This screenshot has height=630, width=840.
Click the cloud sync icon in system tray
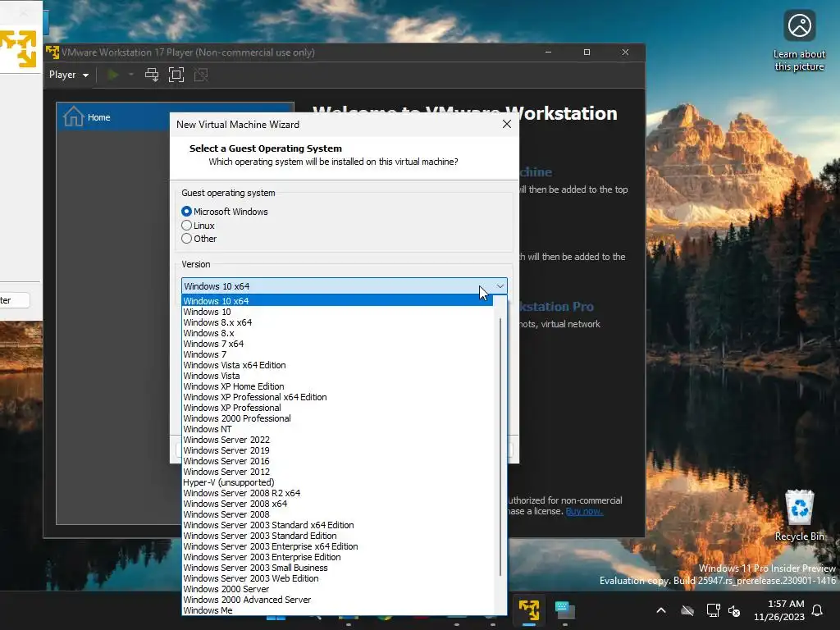pos(687,610)
